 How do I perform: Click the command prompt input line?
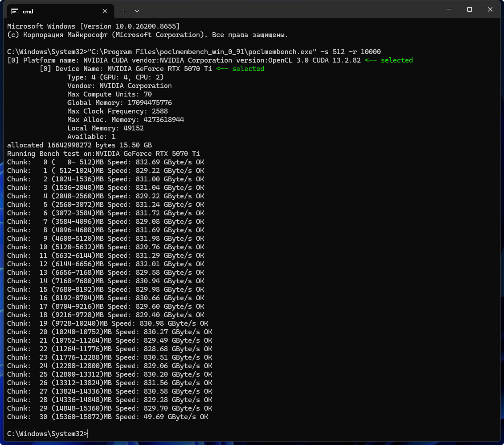click(48, 434)
